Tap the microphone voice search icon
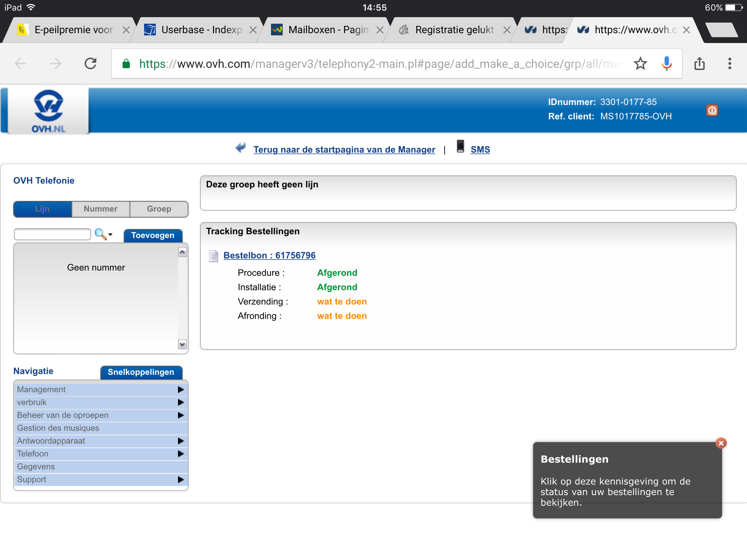This screenshot has width=747, height=560. tap(666, 64)
